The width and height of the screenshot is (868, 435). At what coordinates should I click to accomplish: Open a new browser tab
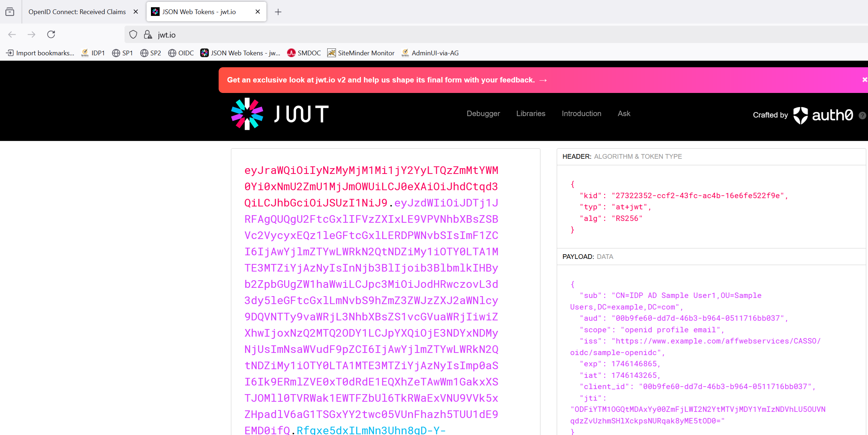(278, 12)
